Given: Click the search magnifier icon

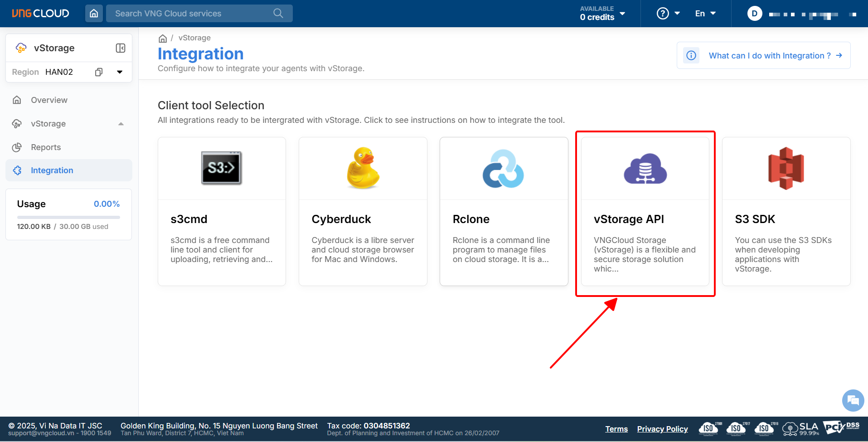Looking at the screenshot, I should pyautogui.click(x=278, y=14).
